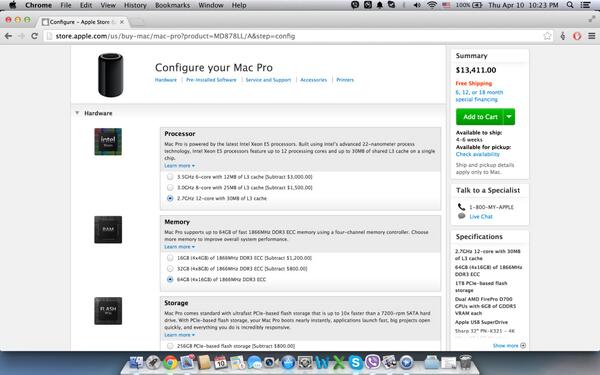Click Check availability link
This screenshot has height=375, width=600.
click(478, 154)
